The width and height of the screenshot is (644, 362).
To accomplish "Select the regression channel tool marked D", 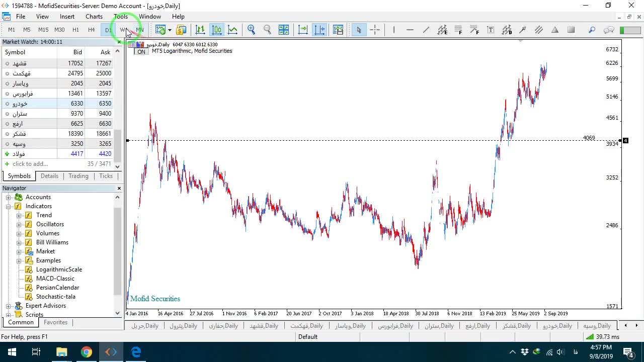I will click(507, 30).
